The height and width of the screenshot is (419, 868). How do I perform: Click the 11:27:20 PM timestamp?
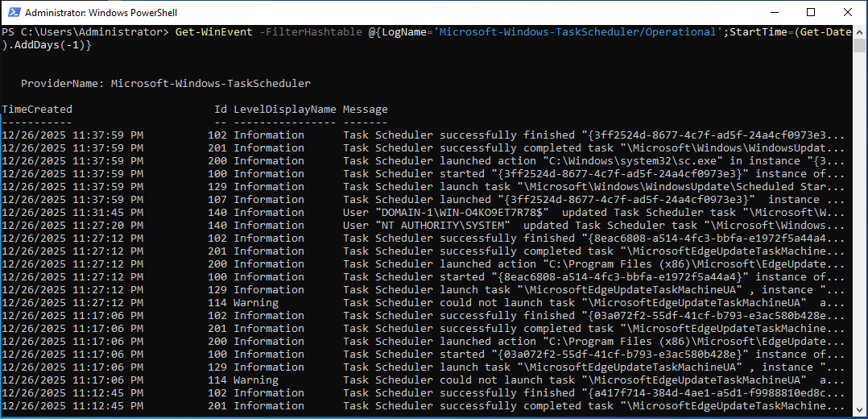72,225
